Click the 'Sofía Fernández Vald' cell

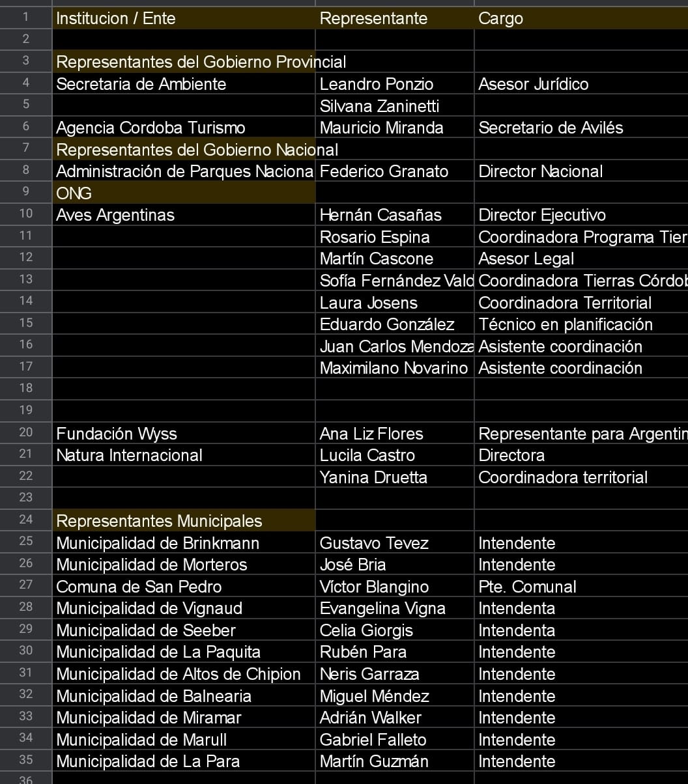point(395,281)
